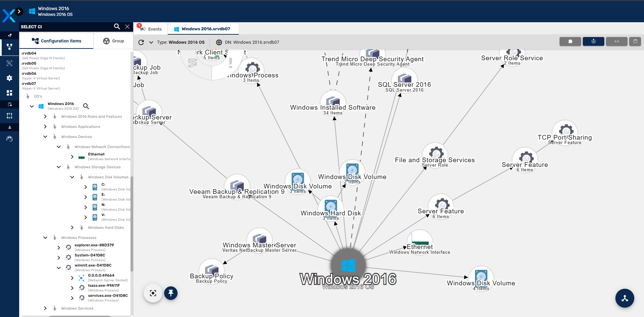This screenshot has height=317, width=644.
Task: Collapse the Windows Devices tree node
Action: pyautogui.click(x=45, y=137)
